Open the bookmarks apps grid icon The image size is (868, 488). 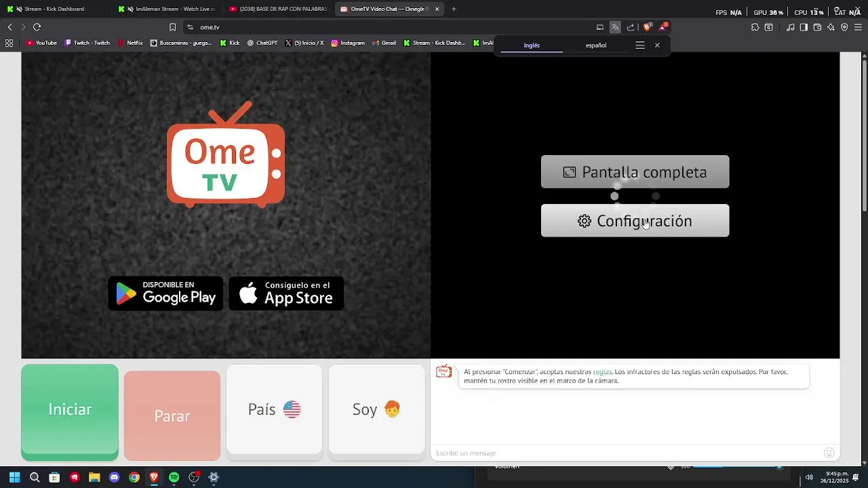(9, 43)
